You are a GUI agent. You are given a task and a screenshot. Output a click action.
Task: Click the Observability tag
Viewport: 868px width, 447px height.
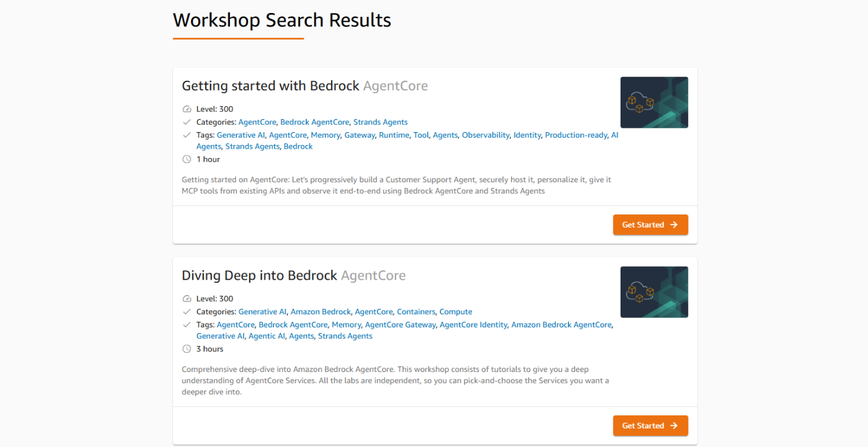485,135
